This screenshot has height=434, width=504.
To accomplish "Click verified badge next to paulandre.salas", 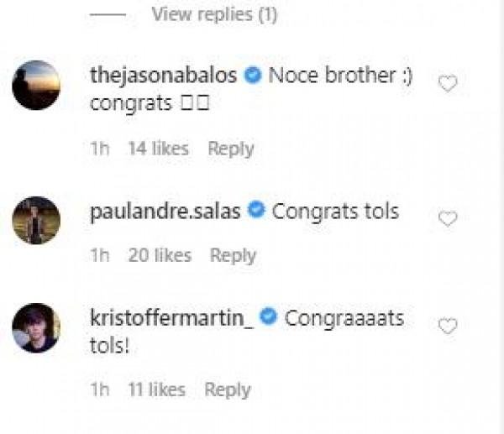I will (257, 211).
